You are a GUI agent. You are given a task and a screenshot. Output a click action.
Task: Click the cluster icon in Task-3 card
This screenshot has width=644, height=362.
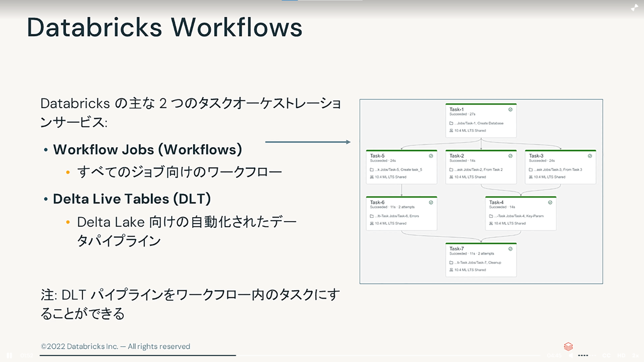[x=531, y=177]
